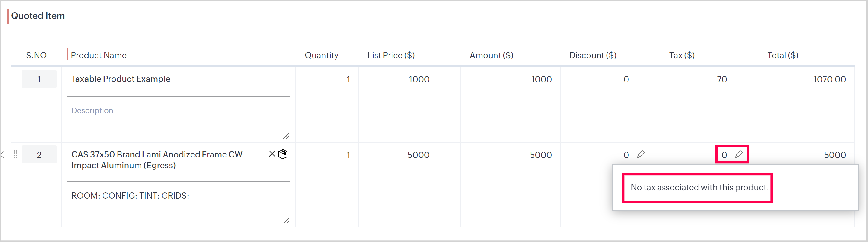Screen dimensions: 868x242
Task: Open product lookup box icon in row 2
Action: 283,154
